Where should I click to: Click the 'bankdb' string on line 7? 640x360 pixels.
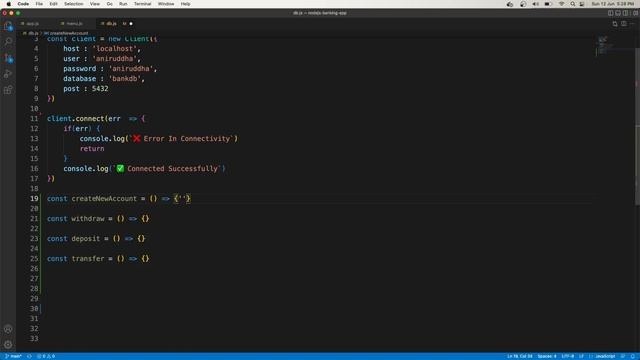coord(124,79)
